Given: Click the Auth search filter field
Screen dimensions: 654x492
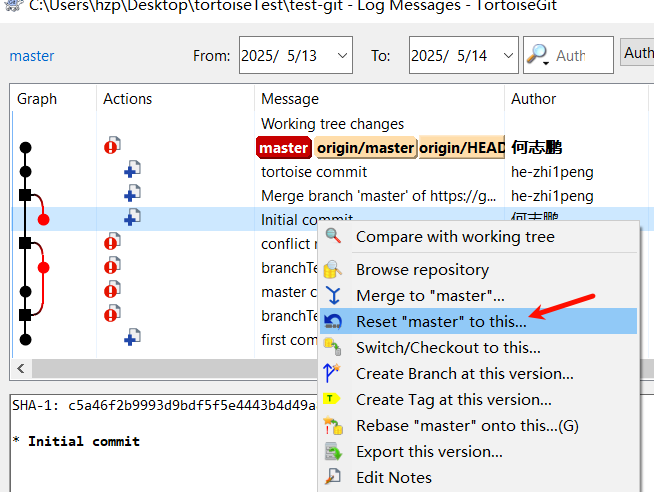Looking at the screenshot, I should coord(568,55).
